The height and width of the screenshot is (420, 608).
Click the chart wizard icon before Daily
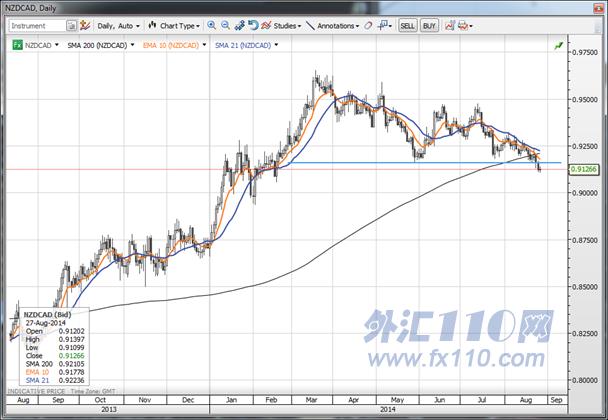tap(85, 26)
